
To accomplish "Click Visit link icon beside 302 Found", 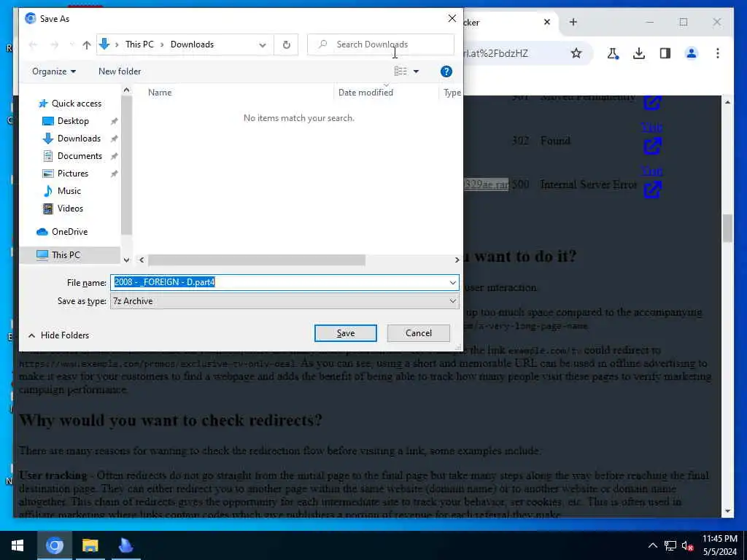I will coord(652,146).
